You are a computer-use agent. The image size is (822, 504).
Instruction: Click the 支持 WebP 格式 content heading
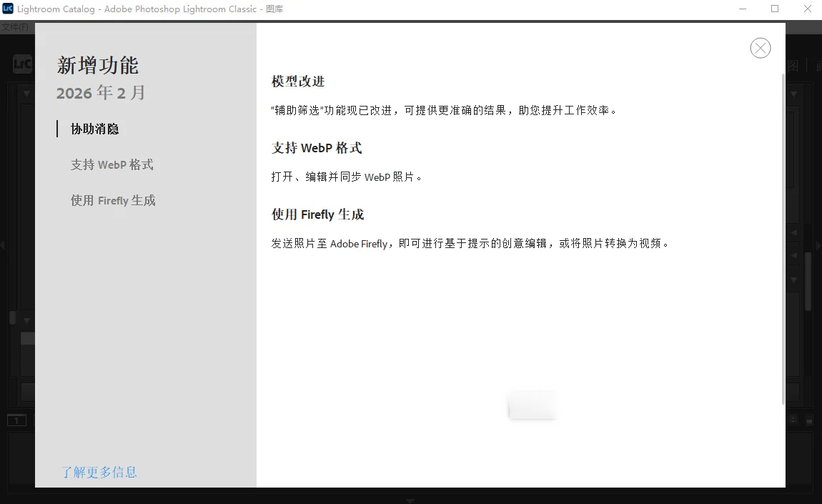click(317, 148)
